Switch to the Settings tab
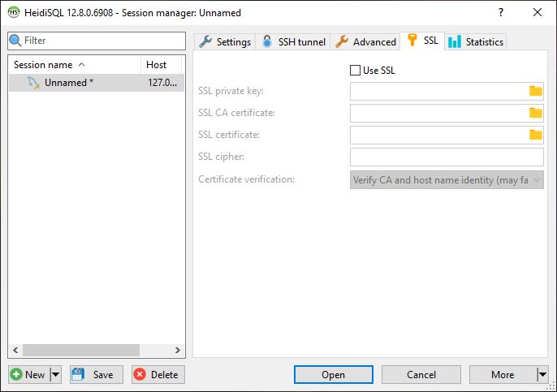 225,42
